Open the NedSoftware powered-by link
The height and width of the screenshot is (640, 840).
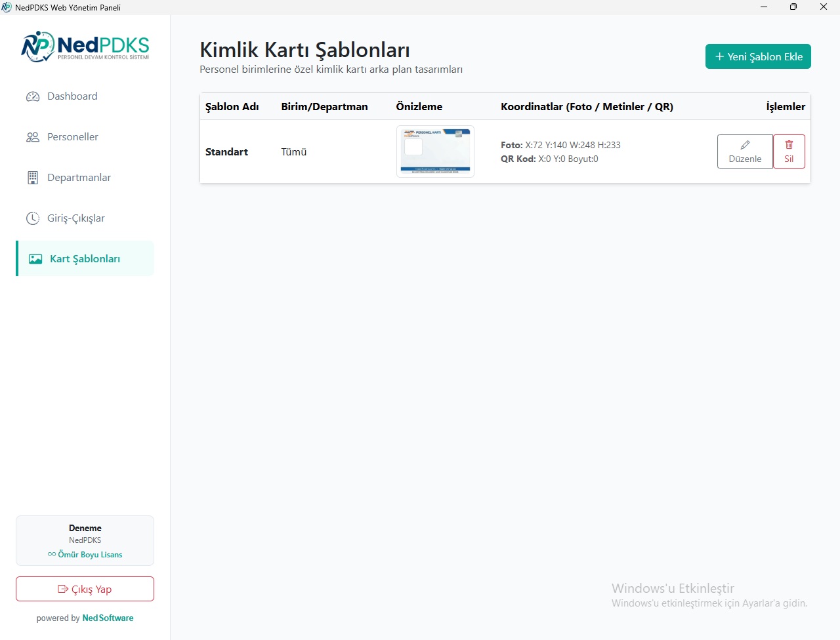coord(108,618)
